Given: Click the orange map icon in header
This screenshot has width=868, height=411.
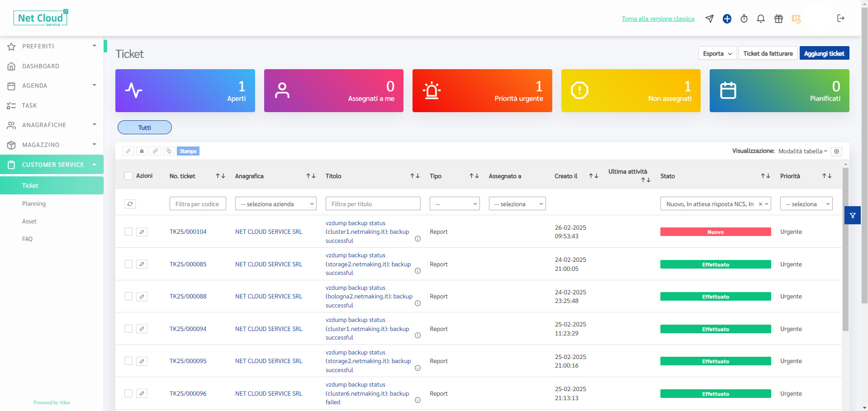Looking at the screenshot, I should pos(796,19).
